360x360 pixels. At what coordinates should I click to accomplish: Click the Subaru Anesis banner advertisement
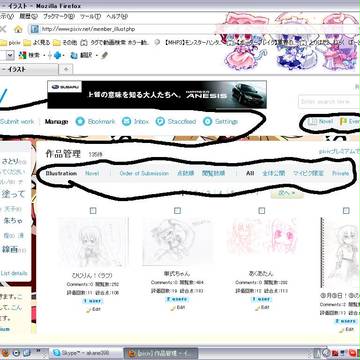(157, 95)
